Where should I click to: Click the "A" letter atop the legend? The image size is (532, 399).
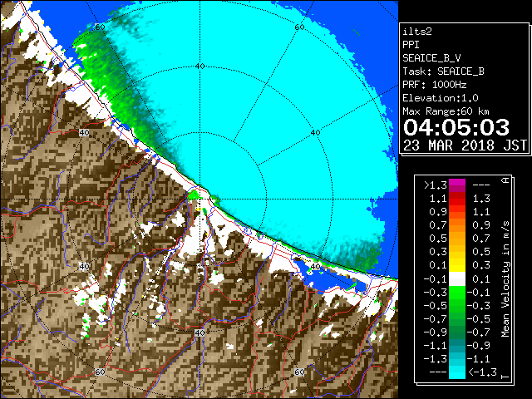click(505, 180)
